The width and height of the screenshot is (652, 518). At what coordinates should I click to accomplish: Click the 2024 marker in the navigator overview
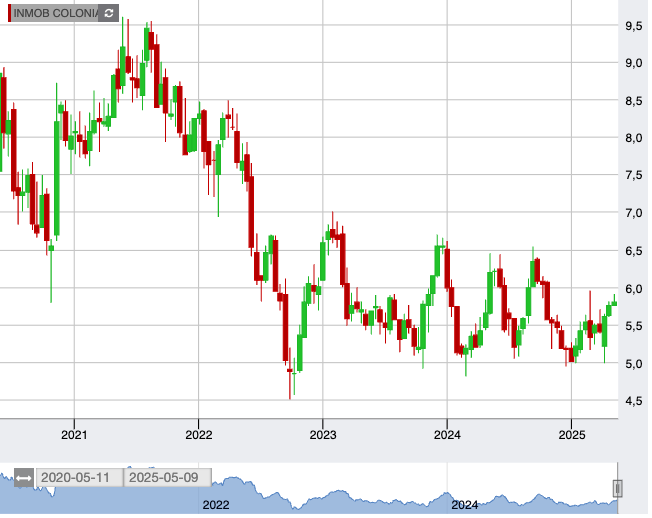pyautogui.click(x=465, y=505)
